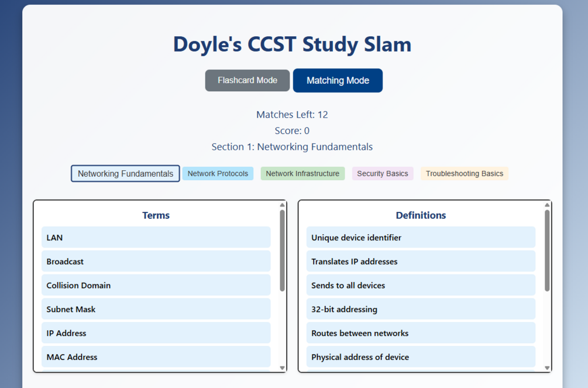Click the 'Score: 0' text
588x388 pixels.
(292, 131)
